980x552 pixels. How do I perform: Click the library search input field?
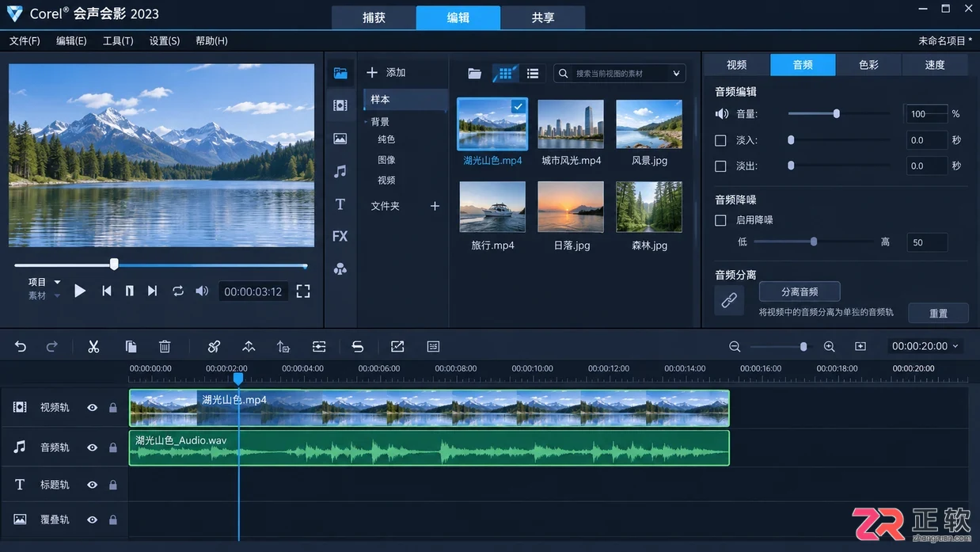[x=620, y=74]
